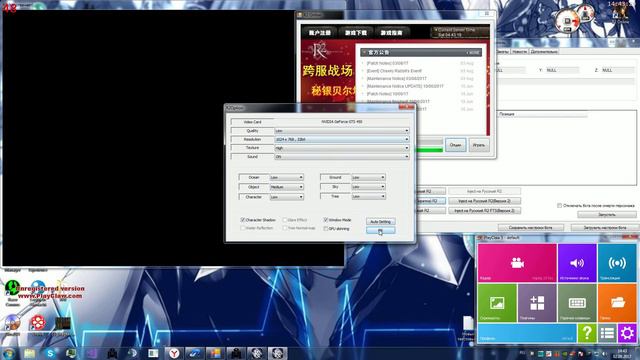
Task: Click Сохранить настройки бота button
Action: point(531,228)
